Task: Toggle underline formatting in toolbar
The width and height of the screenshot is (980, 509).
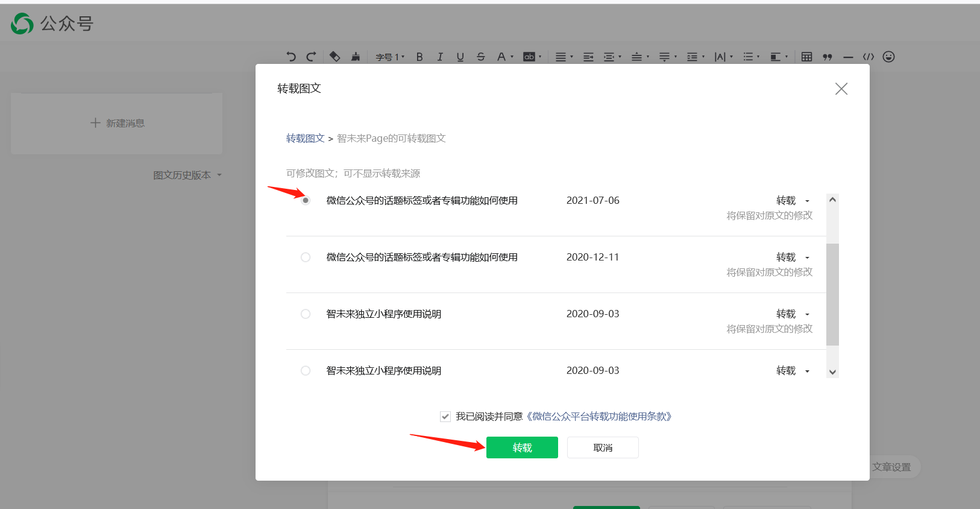Action: click(460, 57)
